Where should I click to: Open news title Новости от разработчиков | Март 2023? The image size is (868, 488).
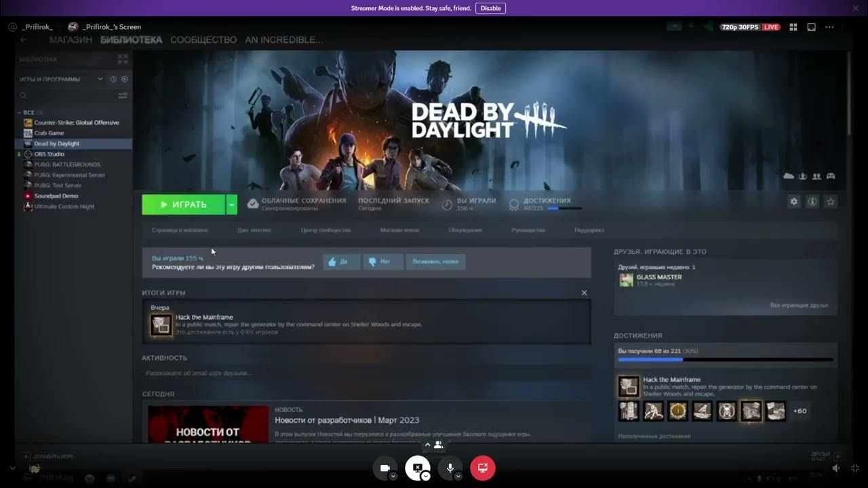coord(347,420)
